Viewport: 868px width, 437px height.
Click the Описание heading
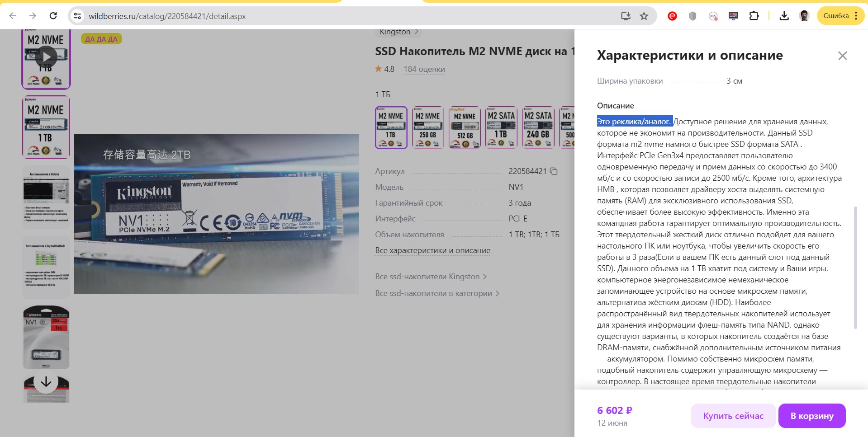tap(616, 106)
